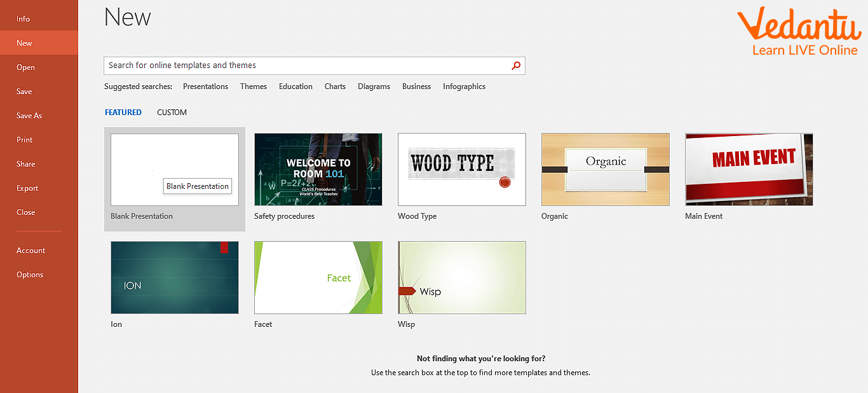The height and width of the screenshot is (393, 868).
Task: Focus the online templates search box
Action: pyautogui.click(x=305, y=65)
